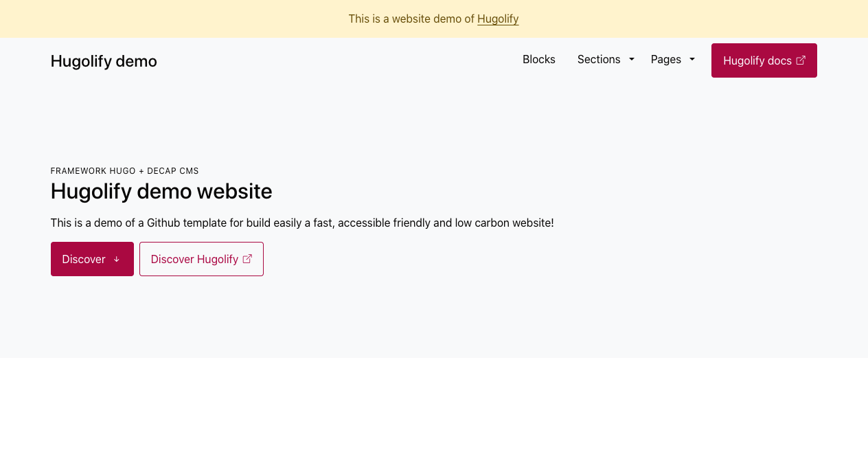Click the down-arrow icon inside Discover button
This screenshot has height=461, width=868.
[117, 258]
